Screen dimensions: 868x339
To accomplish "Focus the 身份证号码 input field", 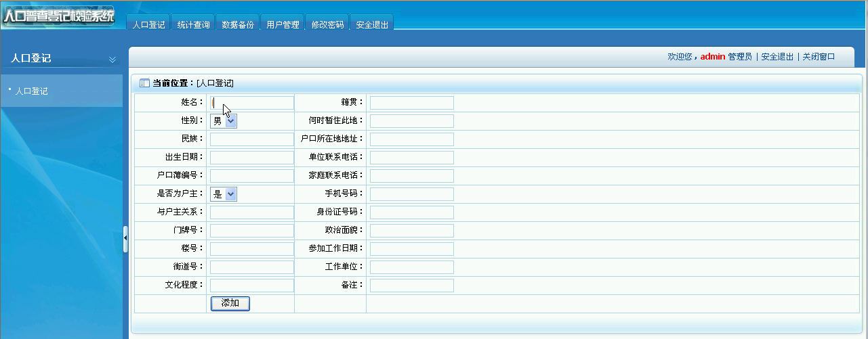I will [412, 212].
